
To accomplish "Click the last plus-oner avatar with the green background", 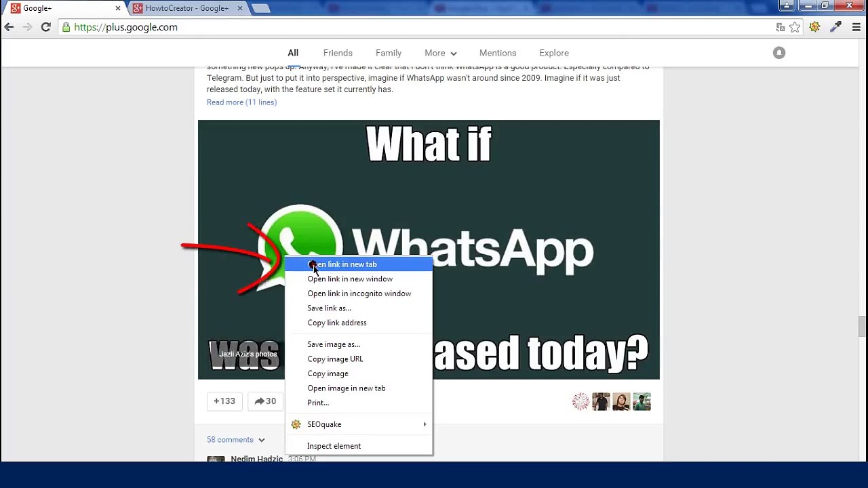I will click(642, 402).
